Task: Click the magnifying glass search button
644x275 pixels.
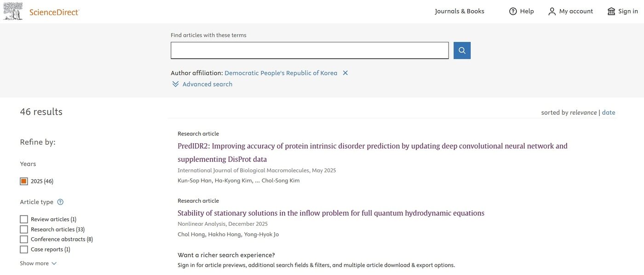Action: [x=462, y=51]
